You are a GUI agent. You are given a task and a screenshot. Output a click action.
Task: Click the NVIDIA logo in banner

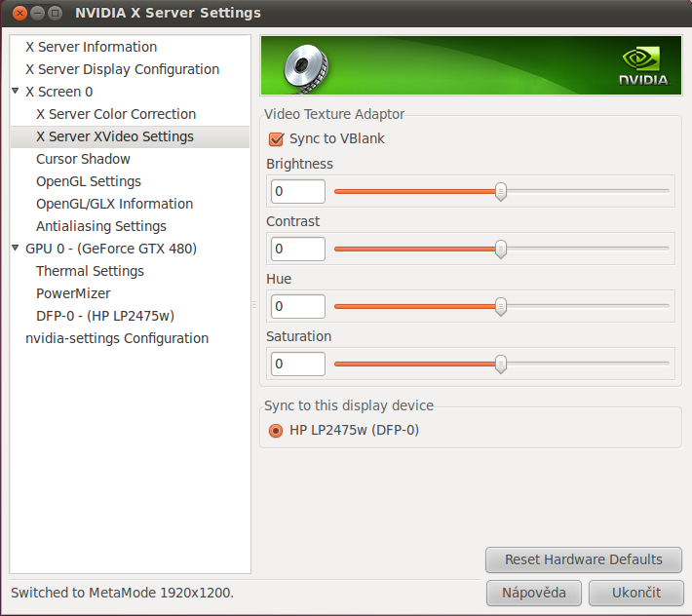644,66
